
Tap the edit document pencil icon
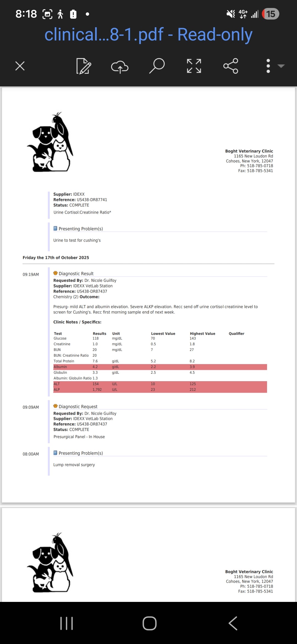click(x=83, y=66)
